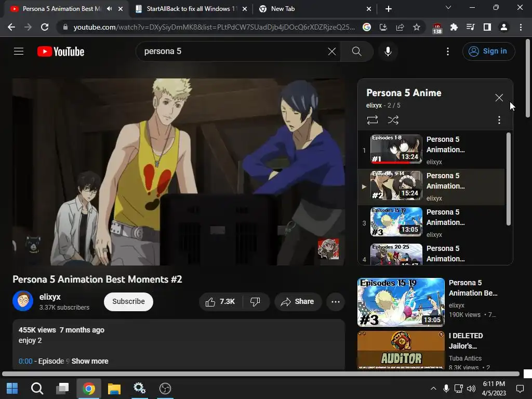532x399 pixels.
Task: Open File Explorer from taskbar
Action: [x=114, y=389]
